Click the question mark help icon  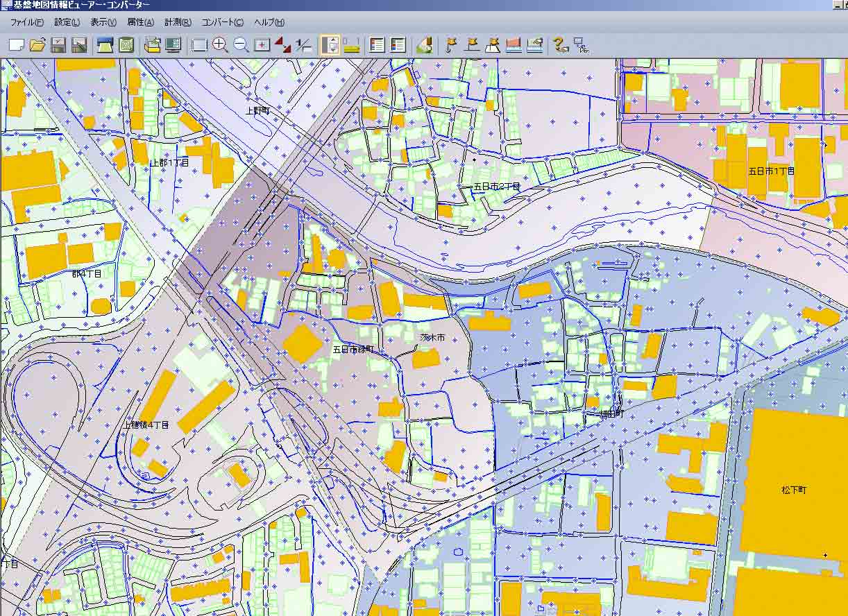tap(560, 45)
